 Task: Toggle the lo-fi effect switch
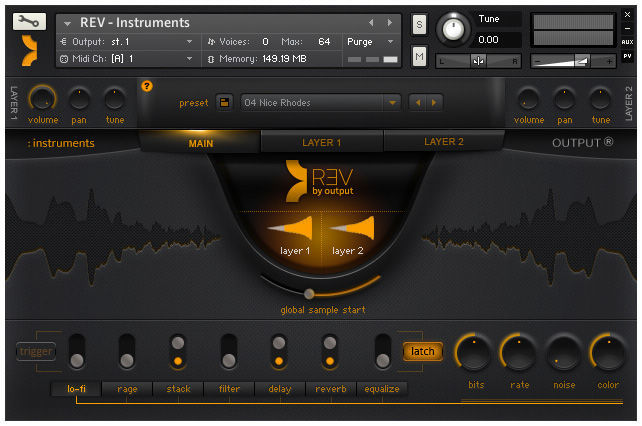click(x=77, y=351)
